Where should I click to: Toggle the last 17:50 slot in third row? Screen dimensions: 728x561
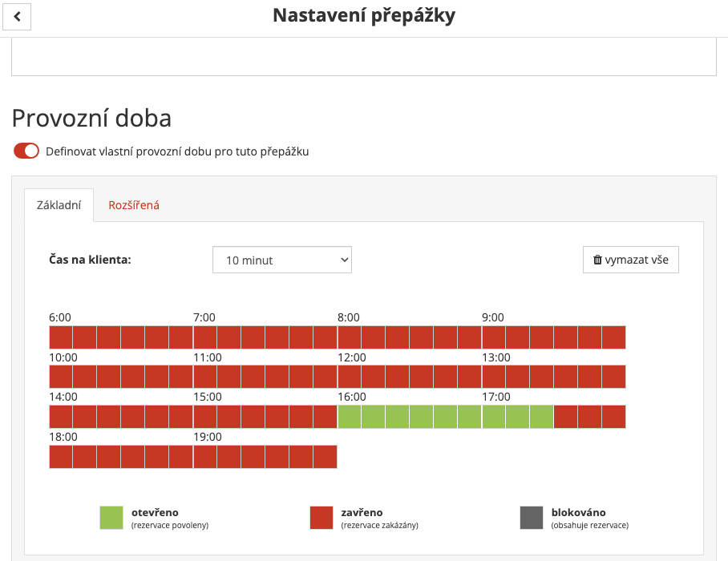[x=614, y=417]
